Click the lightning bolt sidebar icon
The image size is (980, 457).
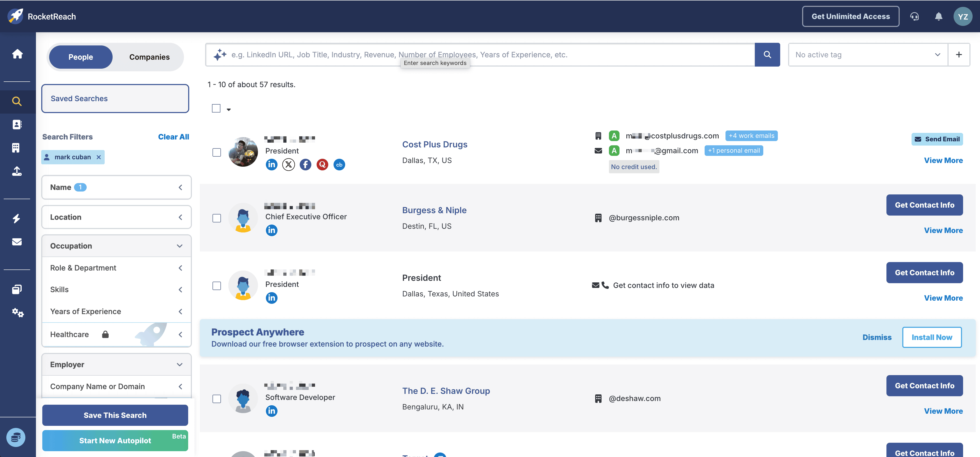[x=16, y=218]
